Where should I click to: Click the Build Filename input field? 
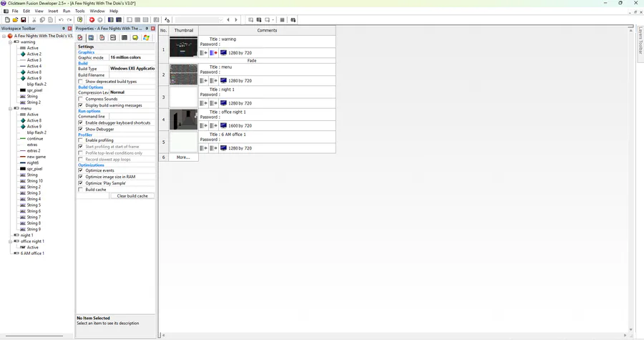(x=132, y=75)
